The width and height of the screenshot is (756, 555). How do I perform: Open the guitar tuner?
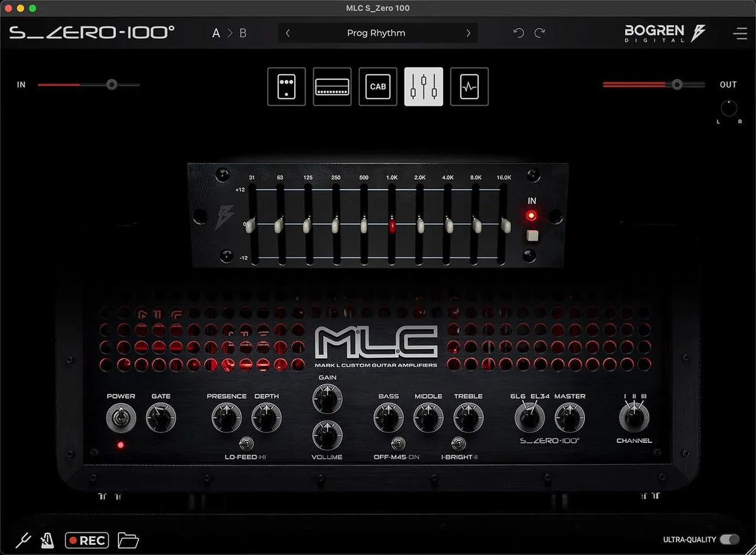[x=24, y=540]
